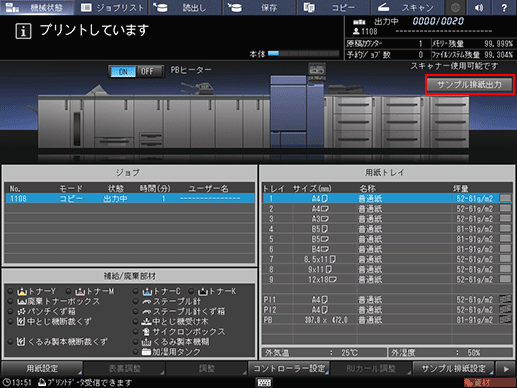
Task: Click the サイクロンボックス icon
Action: pyautogui.click(x=146, y=332)
